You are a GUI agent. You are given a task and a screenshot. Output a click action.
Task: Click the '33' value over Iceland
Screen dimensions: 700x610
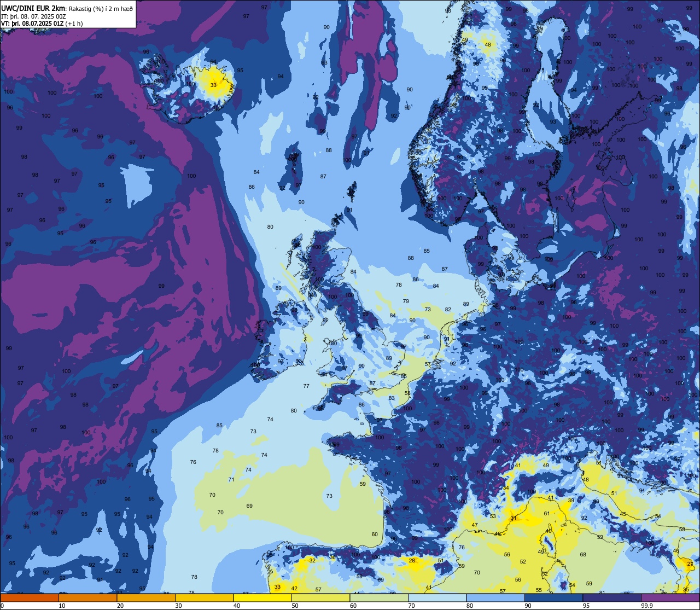(x=213, y=85)
